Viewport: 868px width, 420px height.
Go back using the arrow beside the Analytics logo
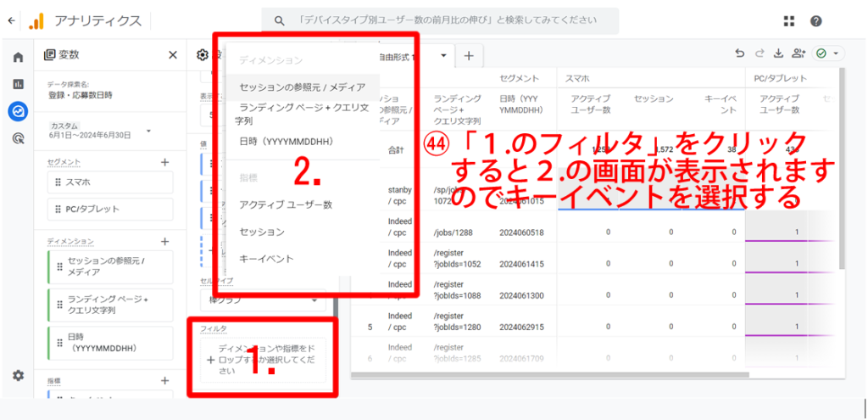[12, 21]
